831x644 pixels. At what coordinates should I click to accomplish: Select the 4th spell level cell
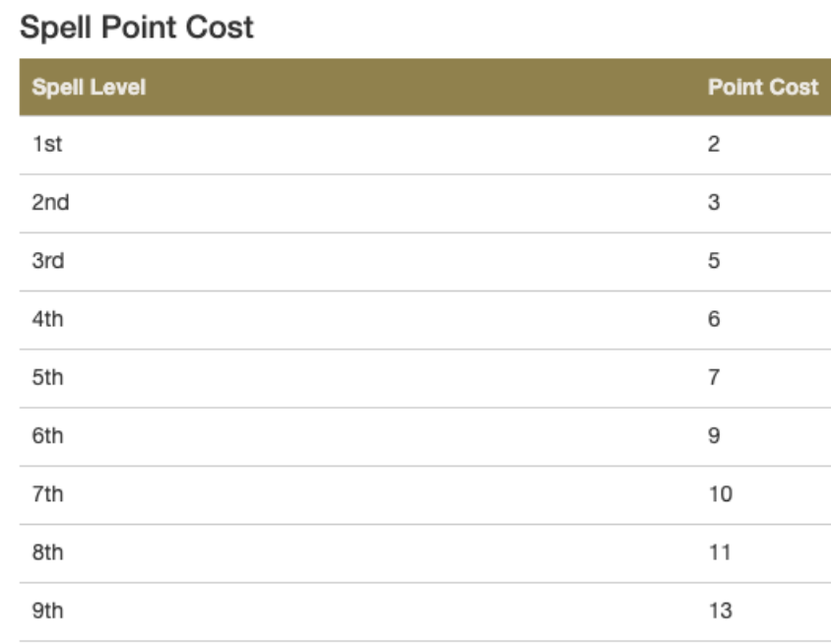point(48,319)
